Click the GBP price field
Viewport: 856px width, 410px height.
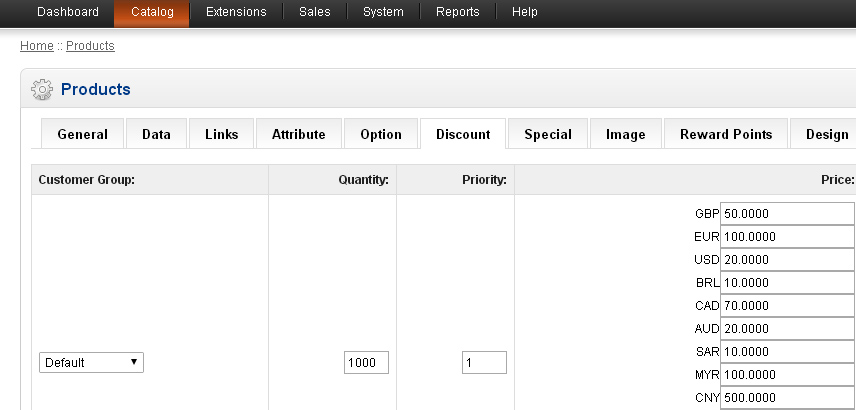click(787, 214)
